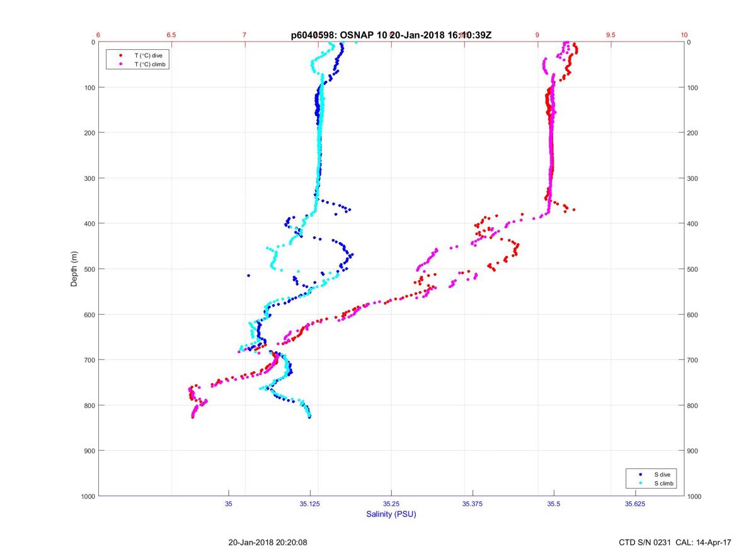Click the '700' tick on the left depth axis
This screenshot has height=558, width=756.
89,360
